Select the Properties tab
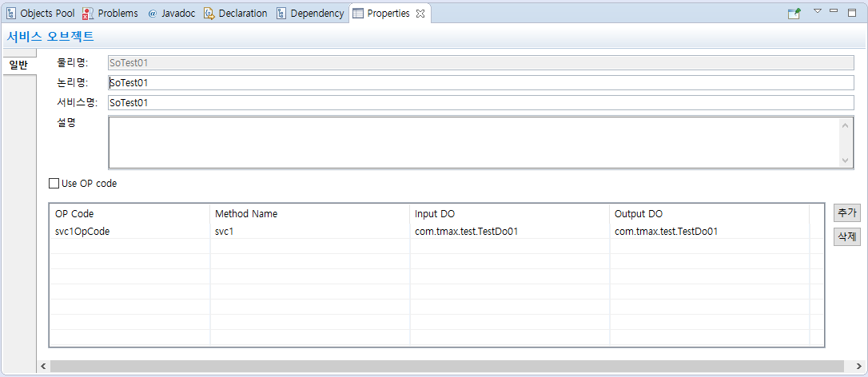The height and width of the screenshot is (377, 868). coord(388,14)
